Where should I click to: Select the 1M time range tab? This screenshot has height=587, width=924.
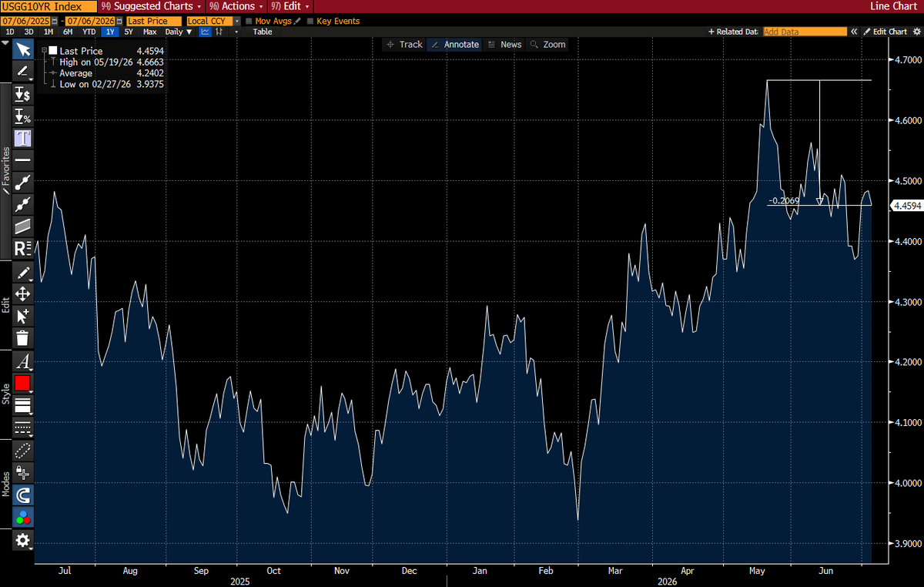(x=49, y=32)
